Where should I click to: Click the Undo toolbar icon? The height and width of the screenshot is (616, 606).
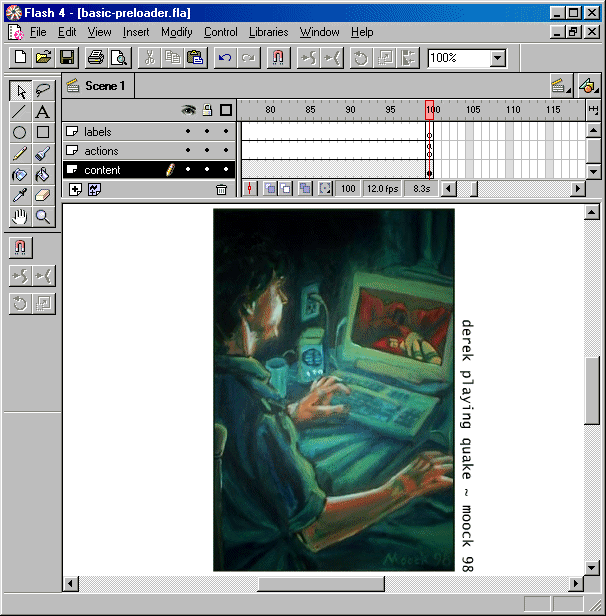[225, 58]
